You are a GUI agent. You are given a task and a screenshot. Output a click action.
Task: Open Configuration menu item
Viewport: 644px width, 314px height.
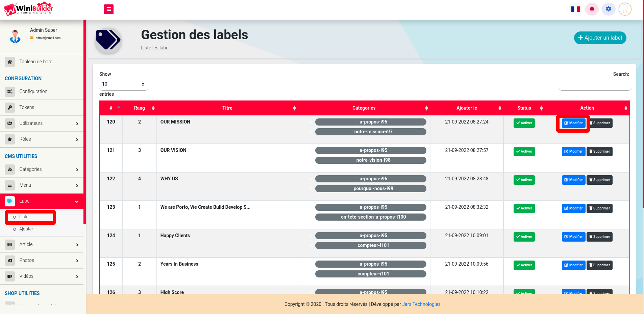pyautogui.click(x=42, y=92)
